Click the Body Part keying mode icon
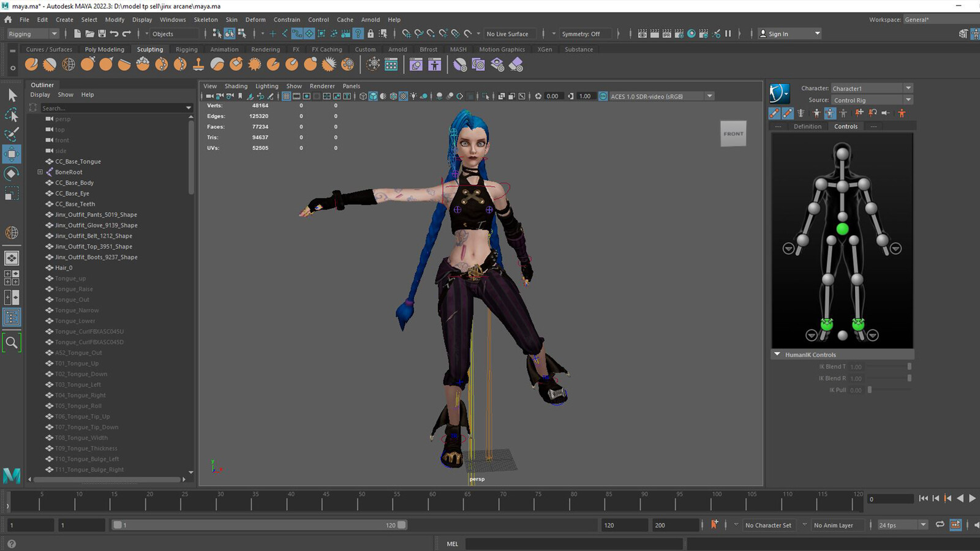The width and height of the screenshot is (980, 551). click(830, 113)
